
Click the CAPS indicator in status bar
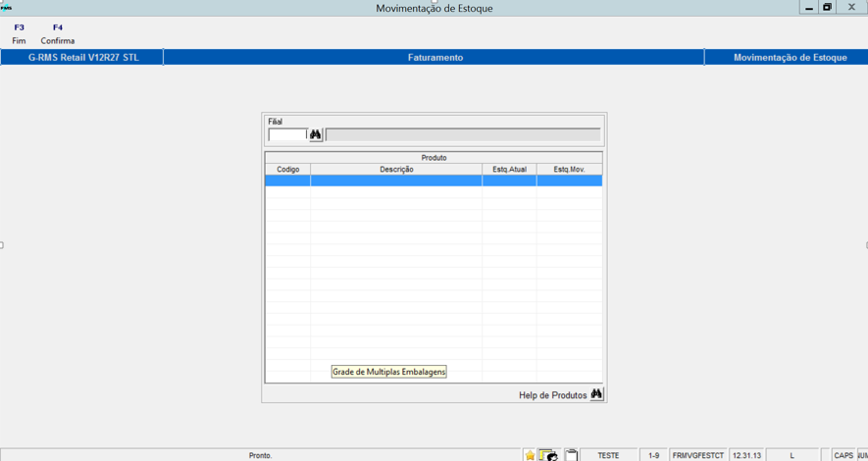(843, 455)
